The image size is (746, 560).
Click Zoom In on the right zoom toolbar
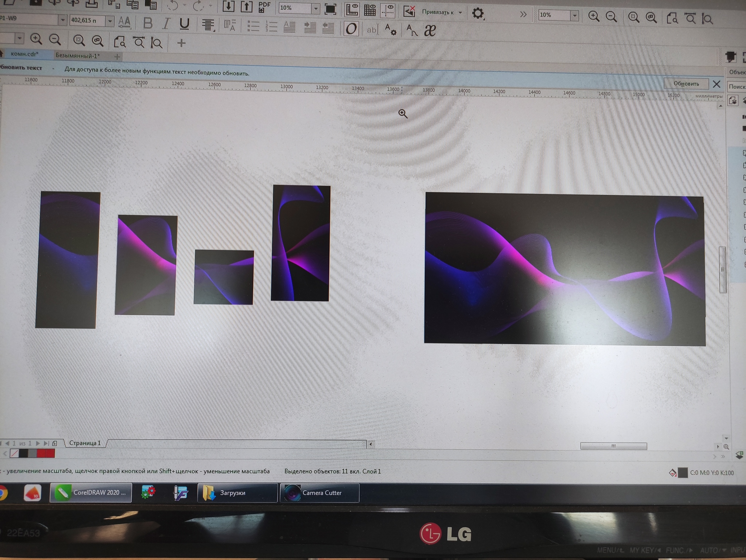pyautogui.click(x=594, y=16)
